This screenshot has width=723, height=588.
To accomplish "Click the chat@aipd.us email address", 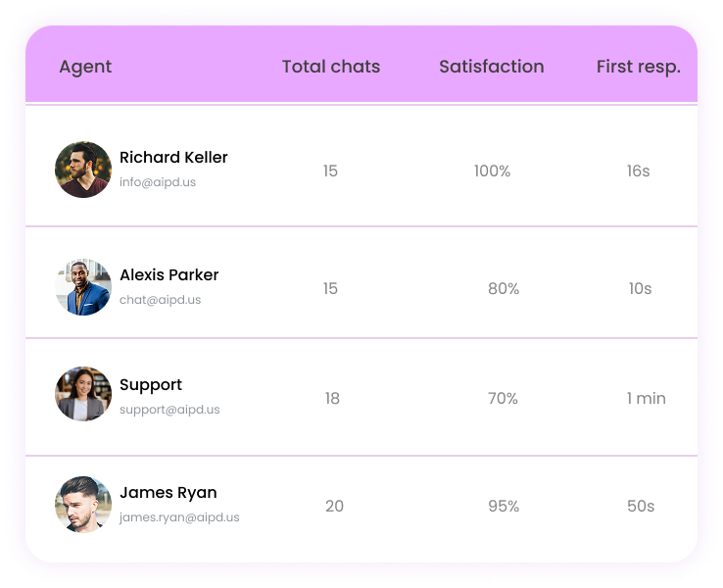I will (x=161, y=300).
